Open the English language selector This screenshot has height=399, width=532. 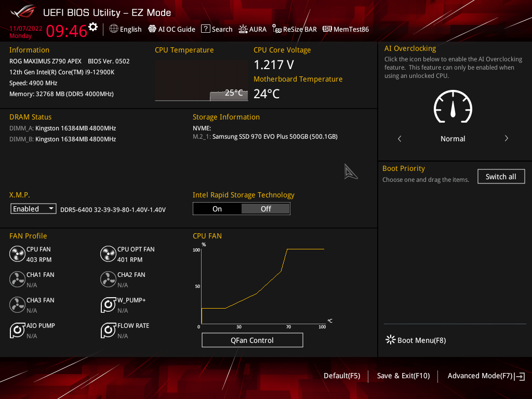[x=125, y=29]
